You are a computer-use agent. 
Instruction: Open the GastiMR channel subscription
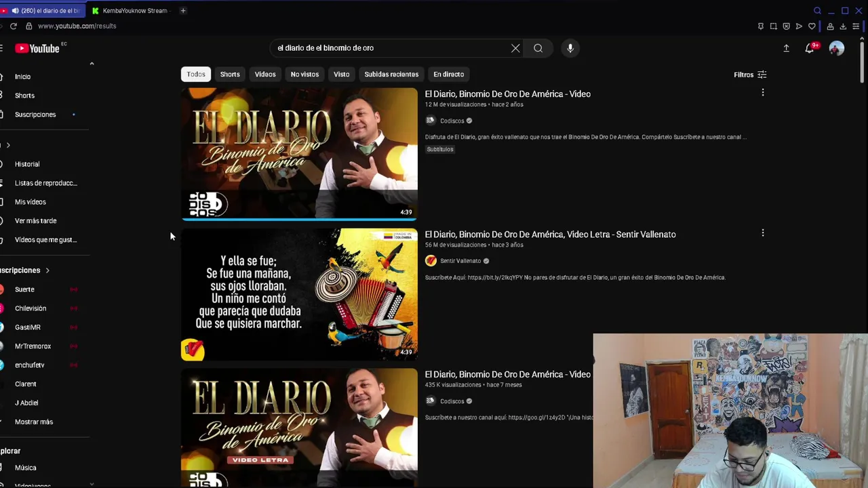(28, 327)
